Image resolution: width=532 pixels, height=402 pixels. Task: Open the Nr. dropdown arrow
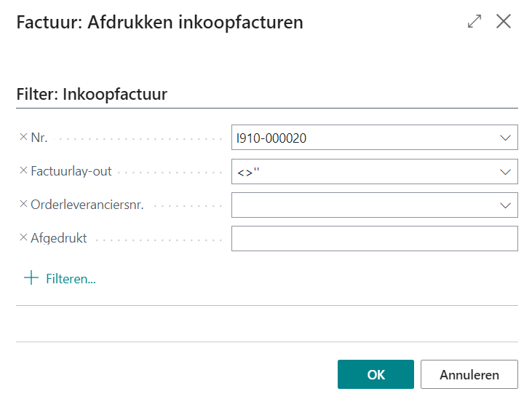tap(505, 137)
